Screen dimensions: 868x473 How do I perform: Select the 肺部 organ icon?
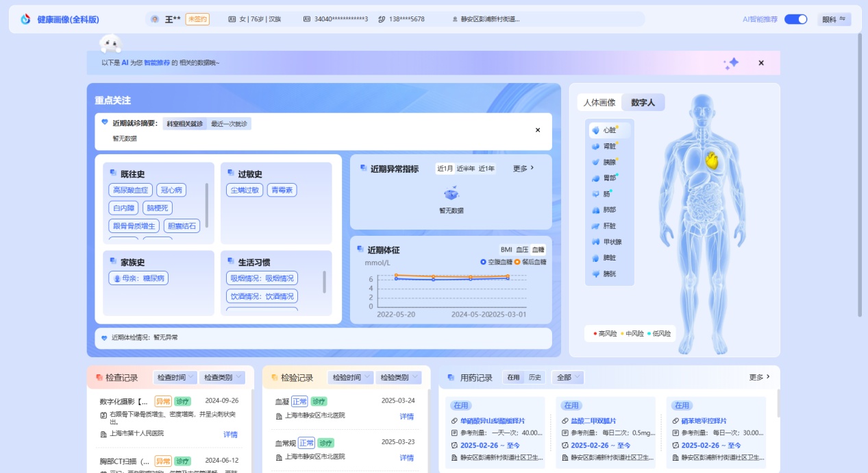(595, 210)
